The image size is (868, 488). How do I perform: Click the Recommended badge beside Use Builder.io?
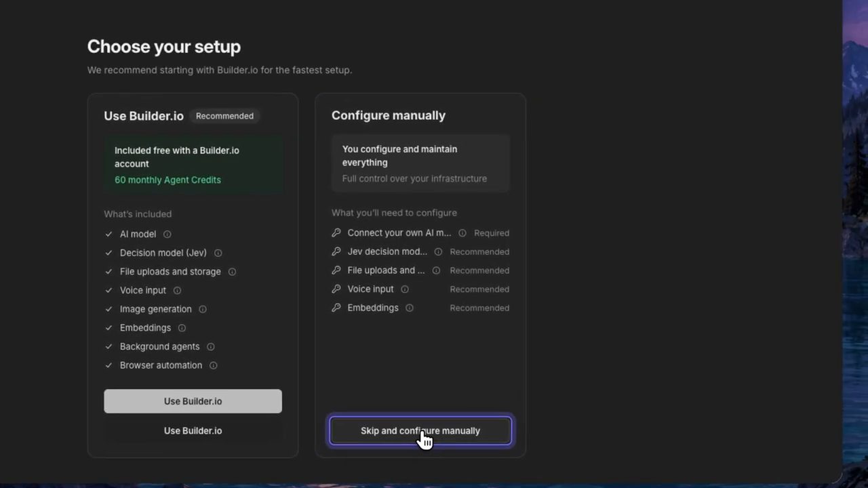pos(224,116)
